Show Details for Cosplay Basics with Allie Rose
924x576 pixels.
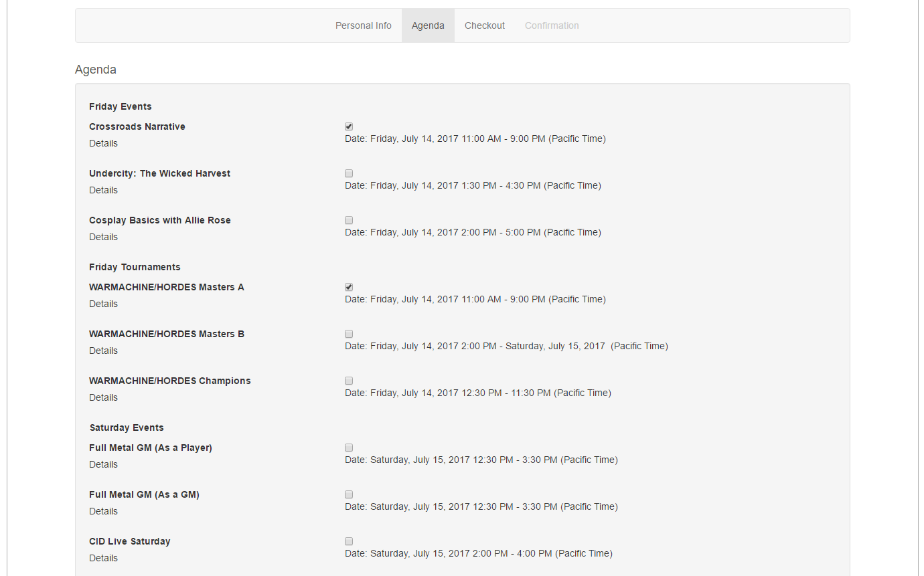point(103,237)
